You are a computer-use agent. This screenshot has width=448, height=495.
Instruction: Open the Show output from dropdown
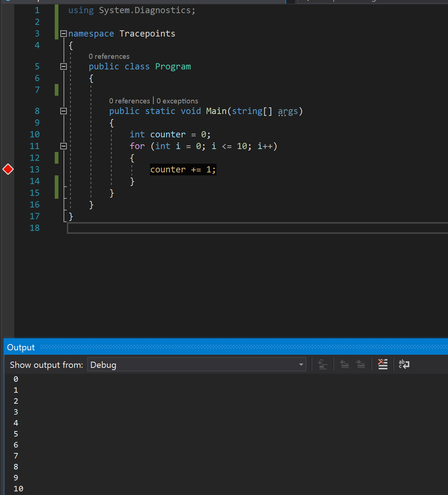(300, 364)
